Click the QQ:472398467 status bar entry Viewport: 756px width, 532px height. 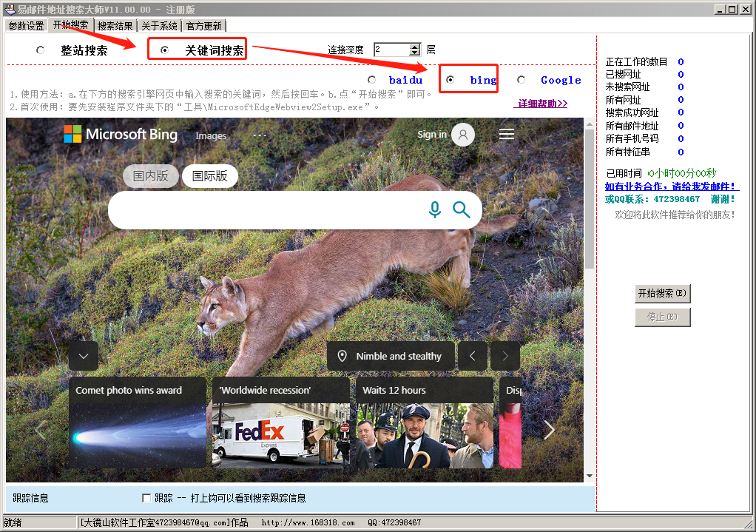coord(394,522)
